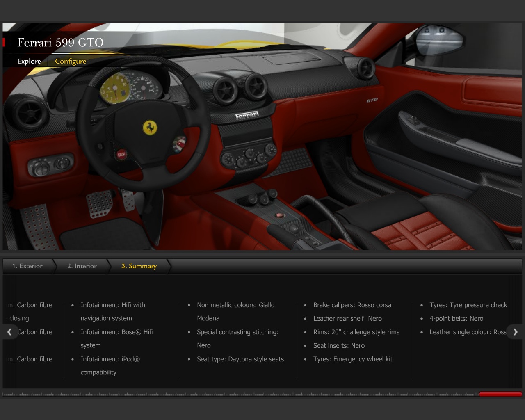Click the GTO badge on dashboard

point(372,100)
